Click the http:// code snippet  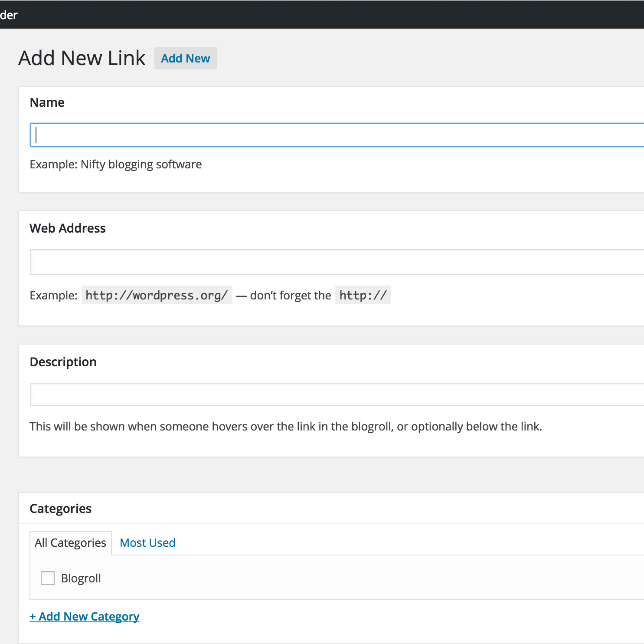tap(362, 295)
